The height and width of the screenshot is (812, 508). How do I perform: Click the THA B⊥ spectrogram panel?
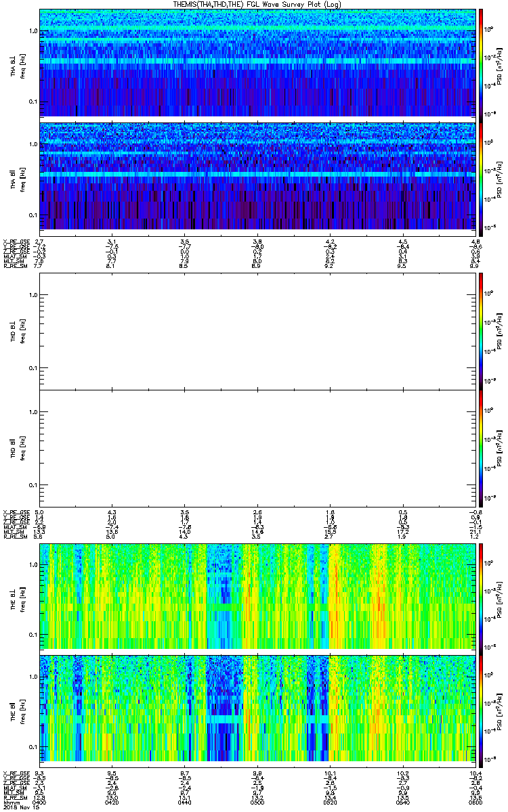pyautogui.click(x=257, y=63)
